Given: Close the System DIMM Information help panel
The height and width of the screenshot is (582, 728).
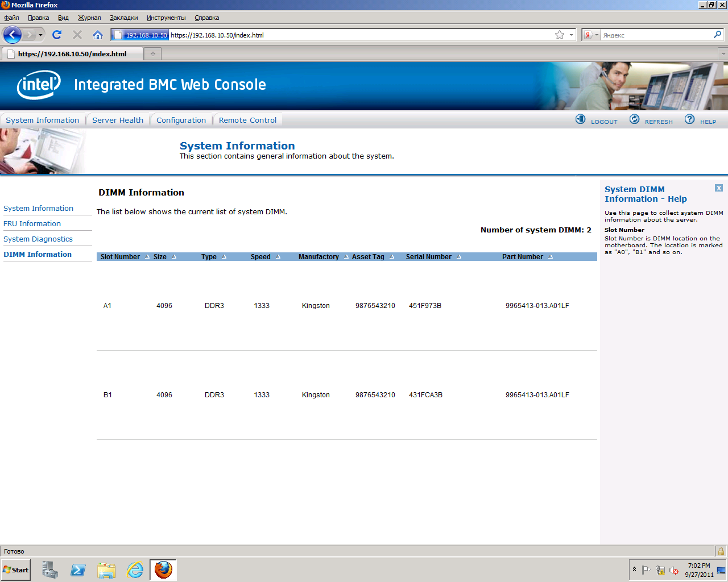Looking at the screenshot, I should pos(719,188).
